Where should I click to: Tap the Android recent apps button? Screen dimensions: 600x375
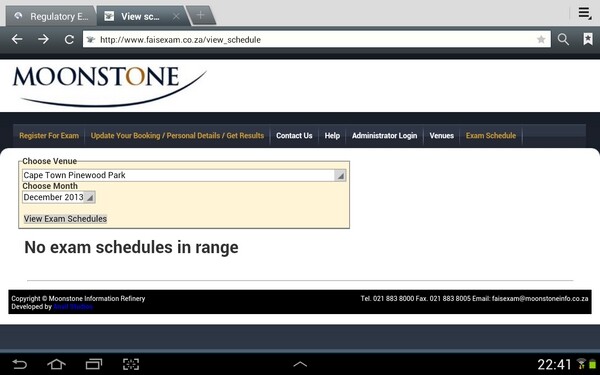94,364
